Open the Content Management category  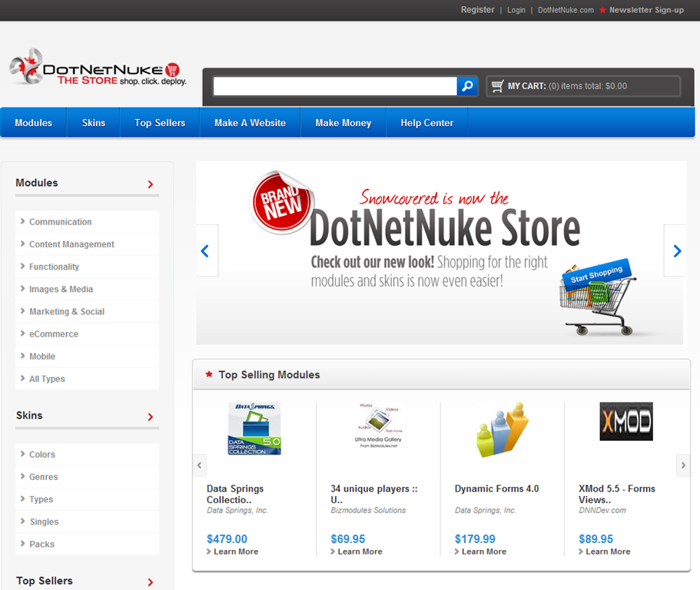(87, 244)
